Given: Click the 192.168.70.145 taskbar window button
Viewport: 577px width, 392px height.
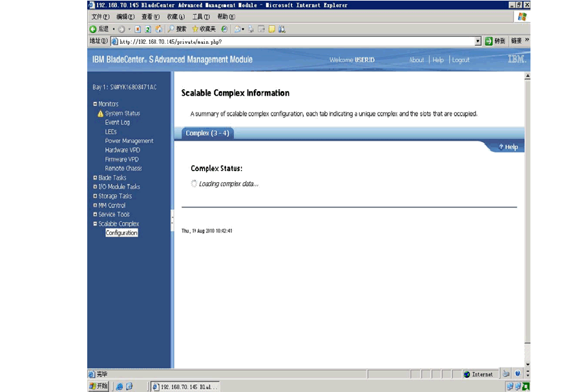Looking at the screenshot, I should [x=185, y=386].
